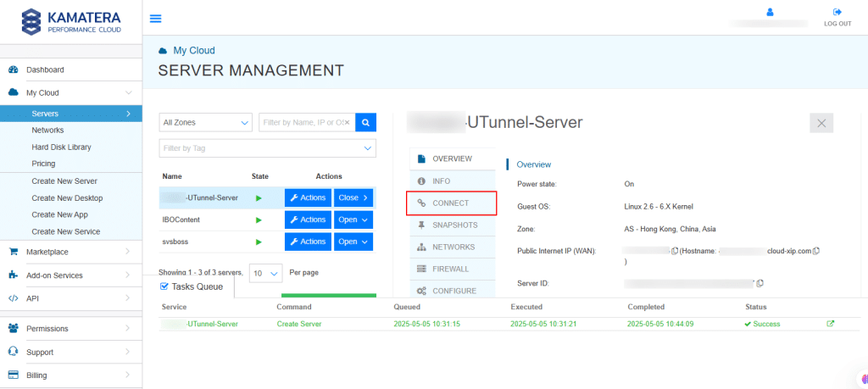The height and width of the screenshot is (389, 868).
Task: Click the LOG OUT icon
Action: [837, 12]
